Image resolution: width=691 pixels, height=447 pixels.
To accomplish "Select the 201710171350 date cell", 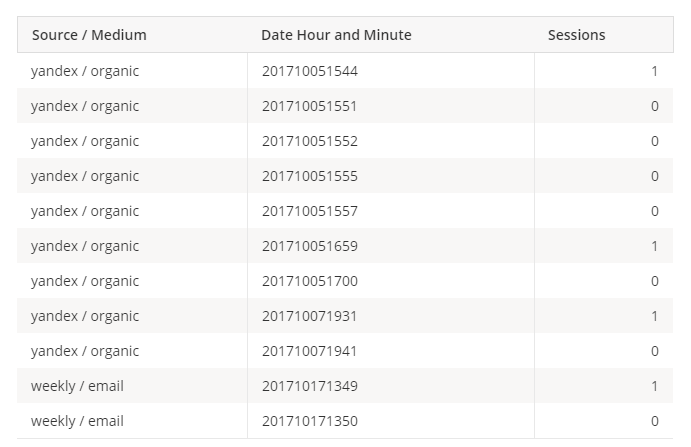I will [x=309, y=421].
